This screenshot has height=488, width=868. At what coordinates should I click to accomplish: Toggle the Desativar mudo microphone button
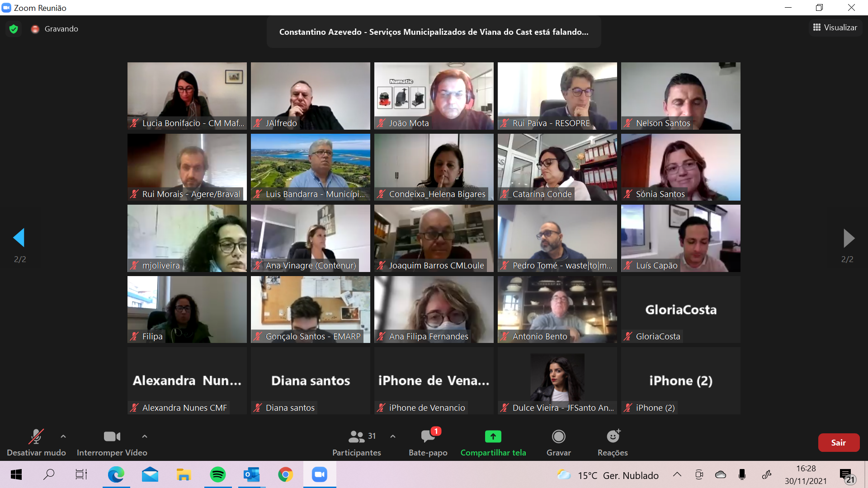click(36, 437)
